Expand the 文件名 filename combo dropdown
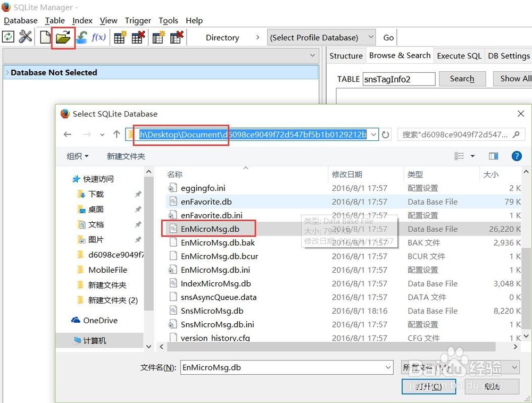The height and width of the screenshot is (403, 532). coord(388,367)
